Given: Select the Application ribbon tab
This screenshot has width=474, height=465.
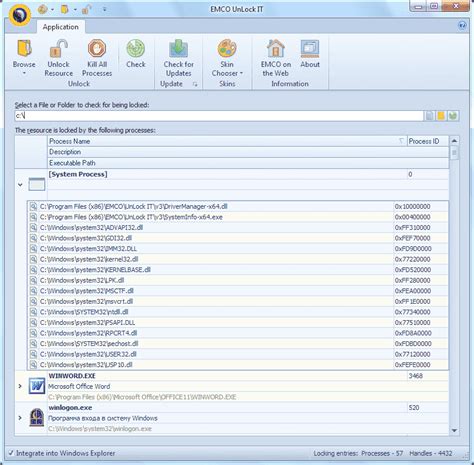Looking at the screenshot, I should tap(61, 27).
